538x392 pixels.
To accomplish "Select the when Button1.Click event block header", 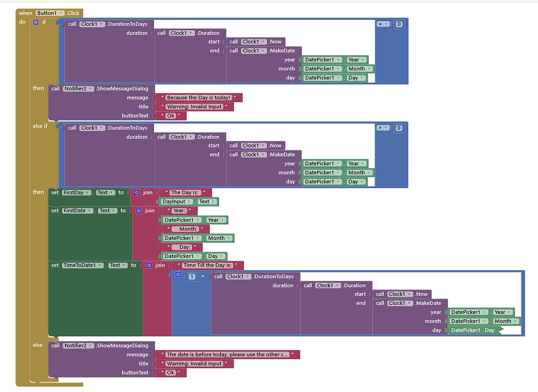I will tap(26, 13).
